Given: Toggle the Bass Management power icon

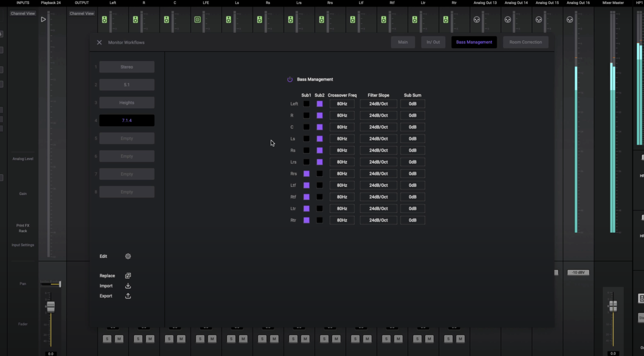Looking at the screenshot, I should 290,80.
